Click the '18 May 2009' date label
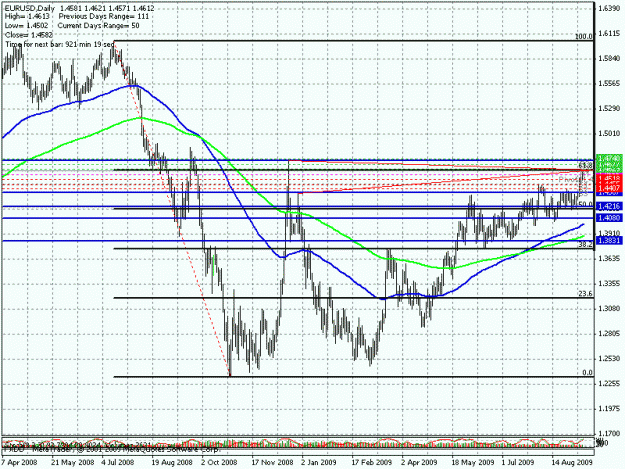 [x=473, y=463]
